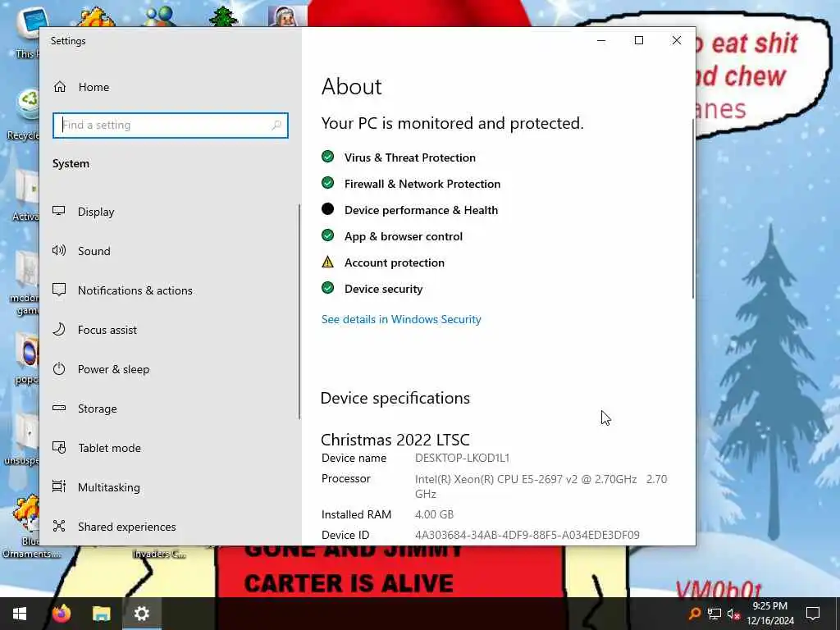The image size is (840, 630).
Task: Open the network tray icon
Action: pos(714,614)
